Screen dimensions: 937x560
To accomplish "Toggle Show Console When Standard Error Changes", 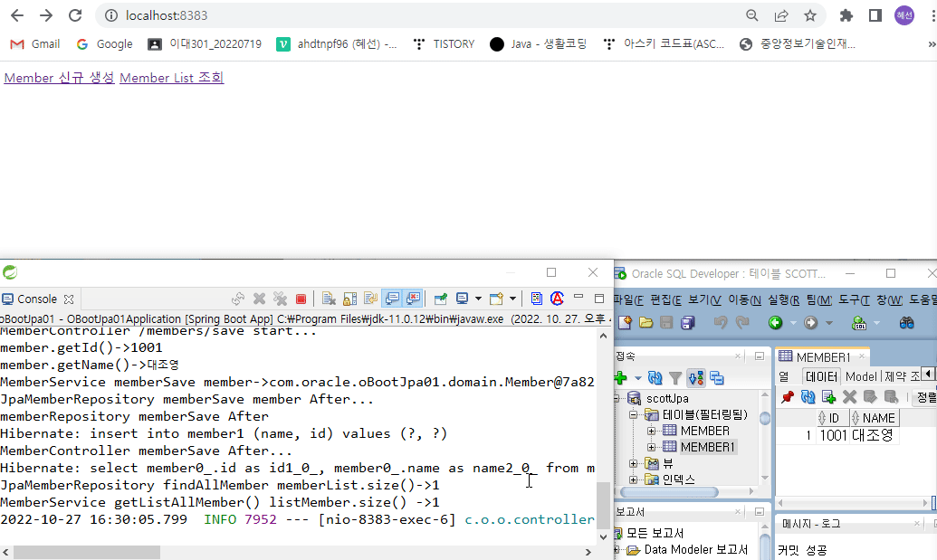I will (413, 298).
